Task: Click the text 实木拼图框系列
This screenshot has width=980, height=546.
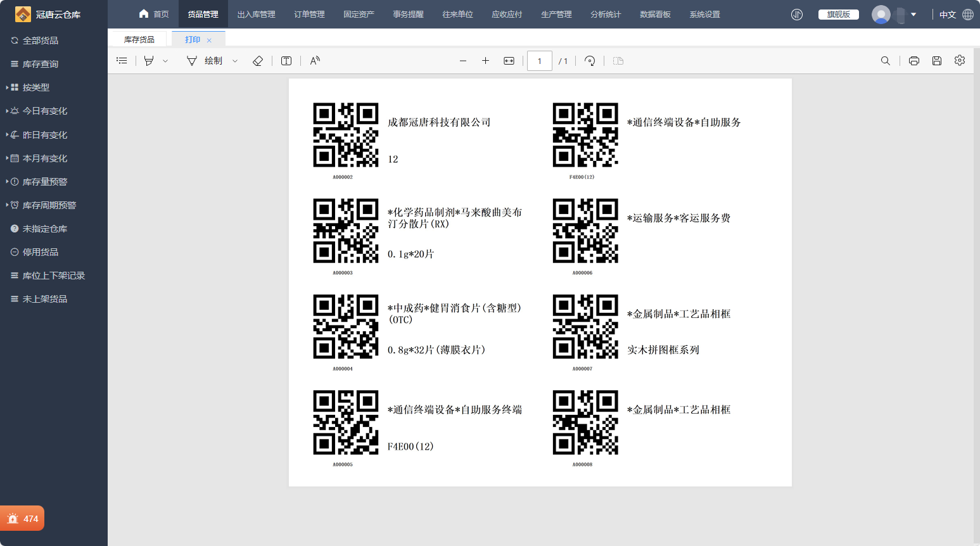Action: tap(663, 350)
